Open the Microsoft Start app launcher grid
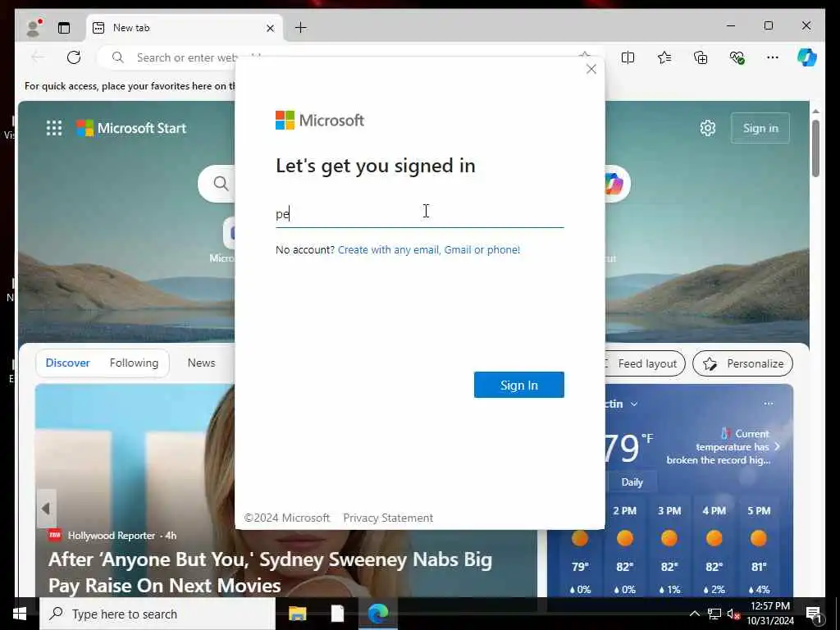 point(54,128)
